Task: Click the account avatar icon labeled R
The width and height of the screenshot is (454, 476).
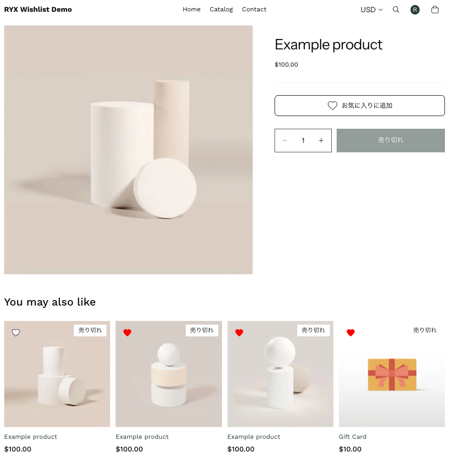Action: coord(415,10)
